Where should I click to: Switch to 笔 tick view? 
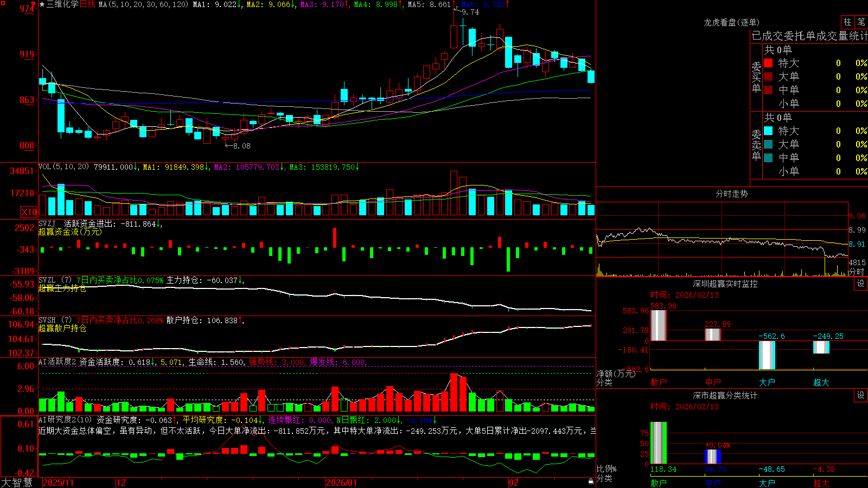click(x=861, y=22)
